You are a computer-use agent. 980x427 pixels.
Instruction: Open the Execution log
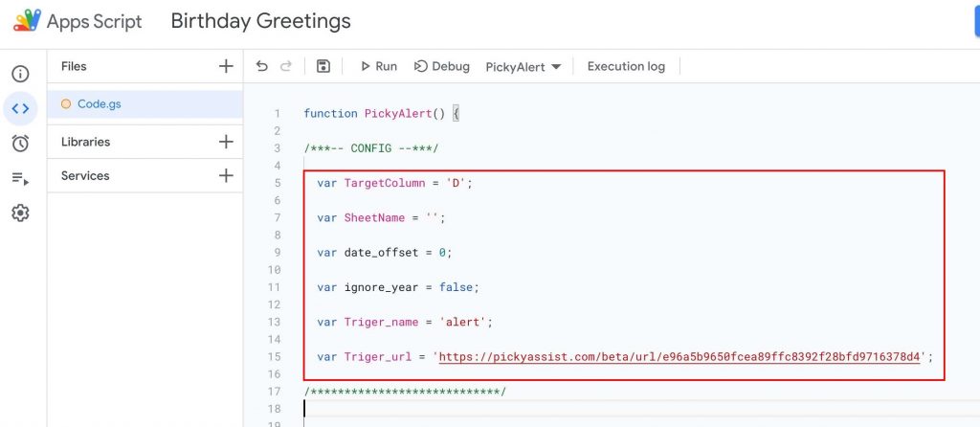click(626, 66)
